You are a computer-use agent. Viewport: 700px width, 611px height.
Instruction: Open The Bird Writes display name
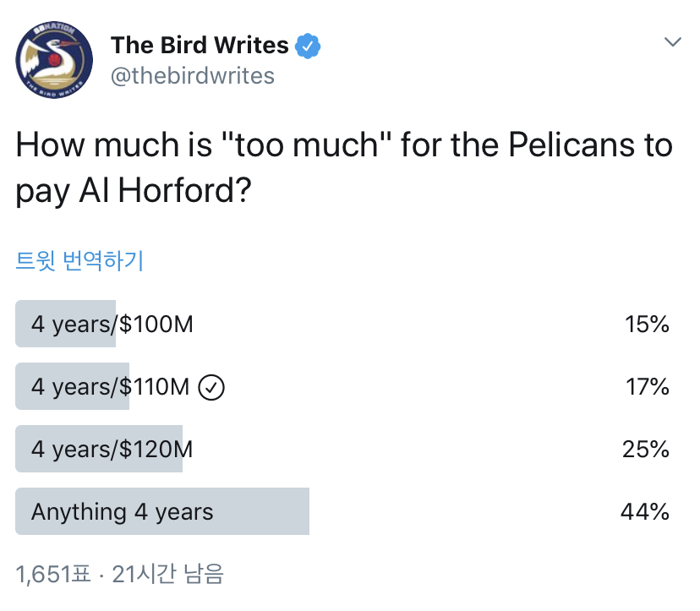coord(200,45)
